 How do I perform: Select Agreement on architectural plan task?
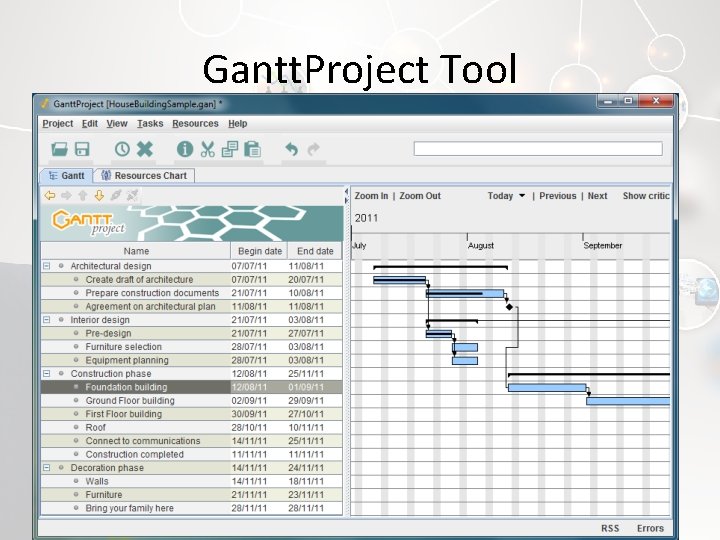191,306
